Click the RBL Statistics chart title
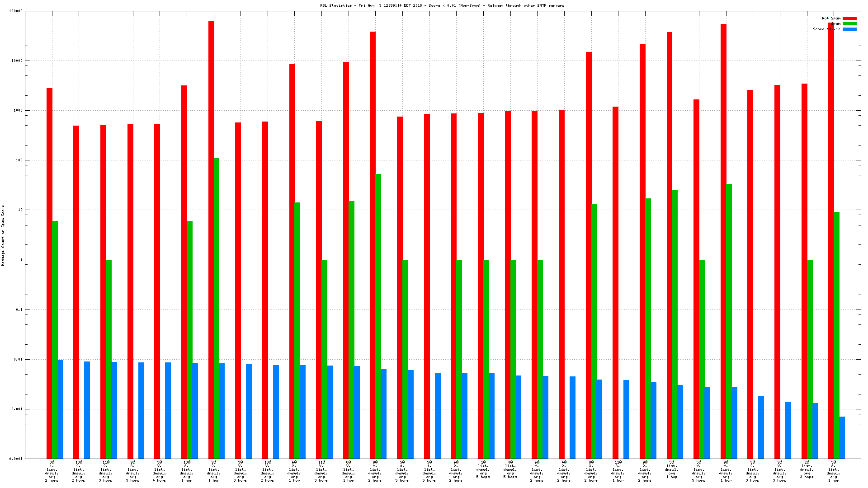868x488 pixels. click(442, 6)
